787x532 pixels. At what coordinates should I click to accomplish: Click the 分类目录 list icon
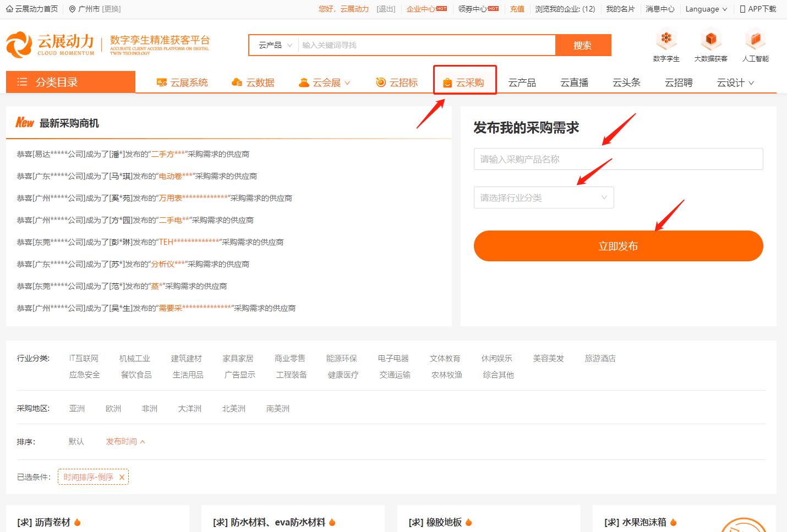click(22, 82)
